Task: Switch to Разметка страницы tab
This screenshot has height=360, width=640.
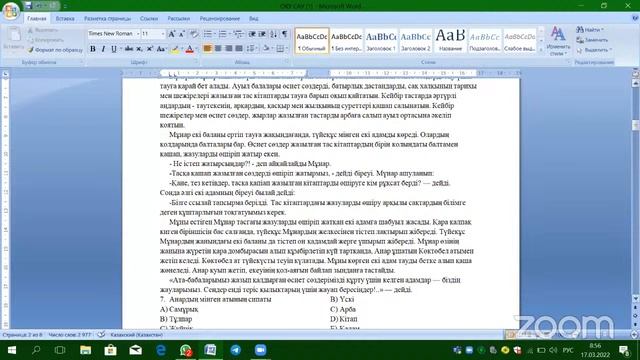Action: tap(107, 18)
